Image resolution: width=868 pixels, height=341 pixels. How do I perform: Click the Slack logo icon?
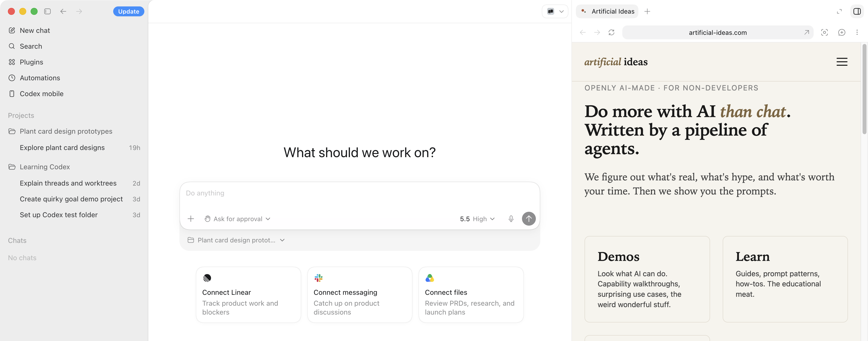[x=318, y=278]
